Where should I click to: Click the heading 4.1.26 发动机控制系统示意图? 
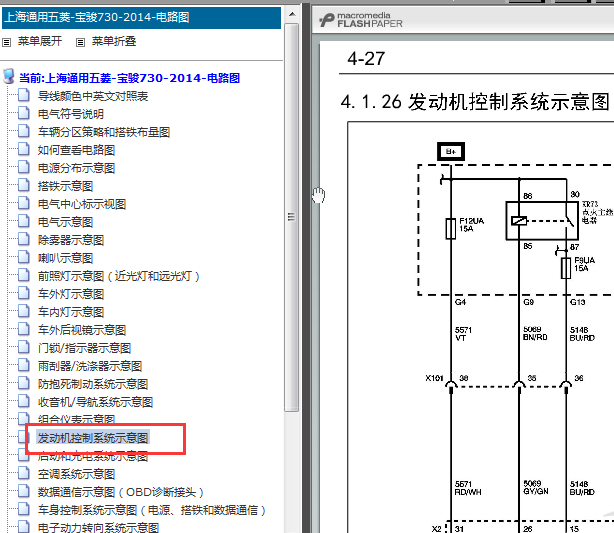[x=475, y=102]
